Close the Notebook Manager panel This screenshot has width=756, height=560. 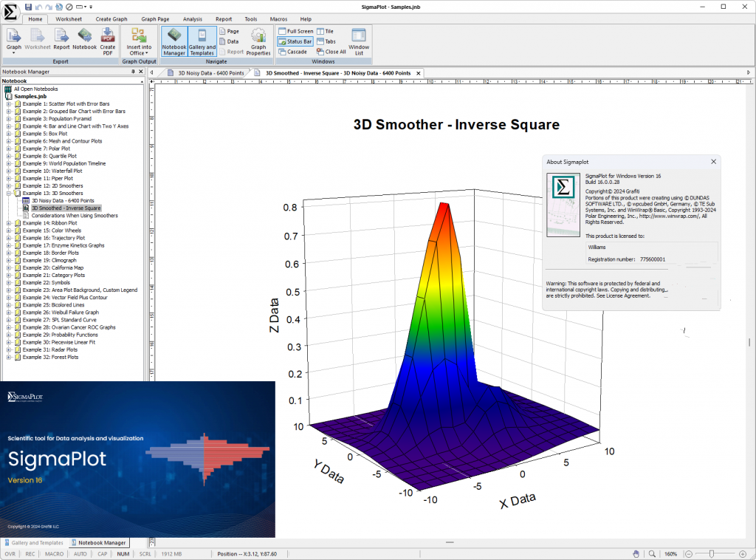pos(141,72)
